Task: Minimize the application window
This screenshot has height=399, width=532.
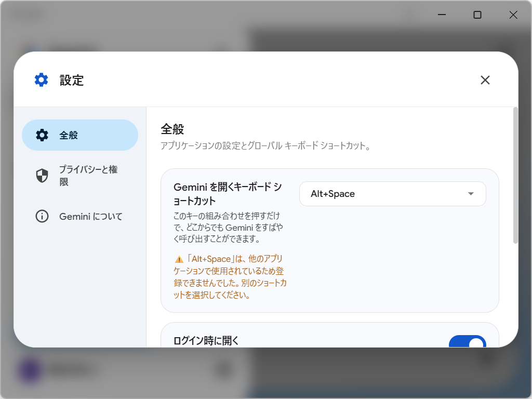Action: (442, 15)
